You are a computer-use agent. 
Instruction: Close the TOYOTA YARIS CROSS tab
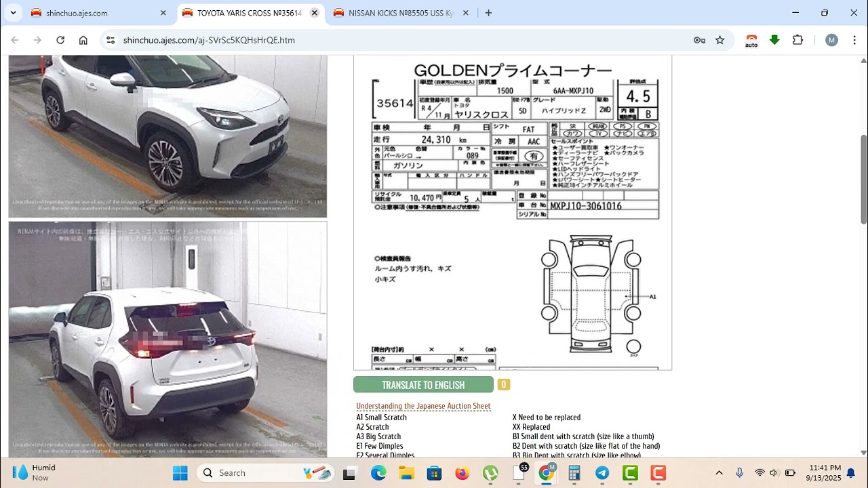tap(315, 13)
